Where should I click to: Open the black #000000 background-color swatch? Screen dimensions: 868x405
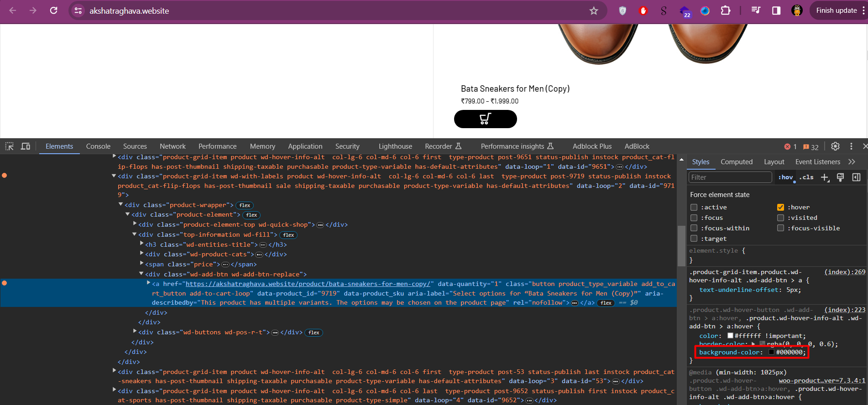771,352
